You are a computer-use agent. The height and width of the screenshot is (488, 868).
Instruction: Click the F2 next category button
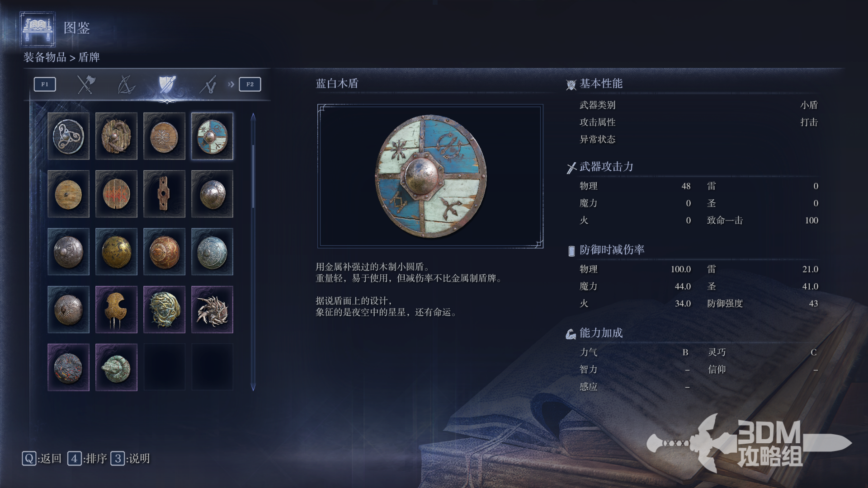pyautogui.click(x=250, y=84)
